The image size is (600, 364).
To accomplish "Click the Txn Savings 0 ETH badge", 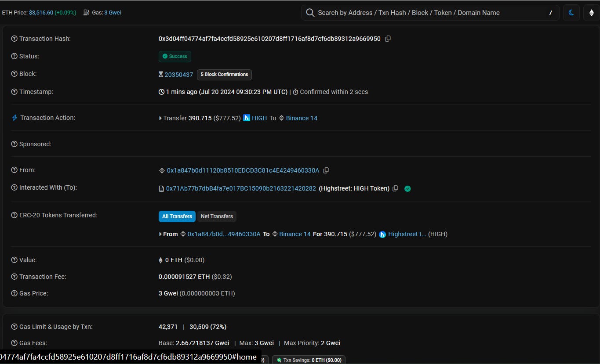I will click(x=309, y=360).
